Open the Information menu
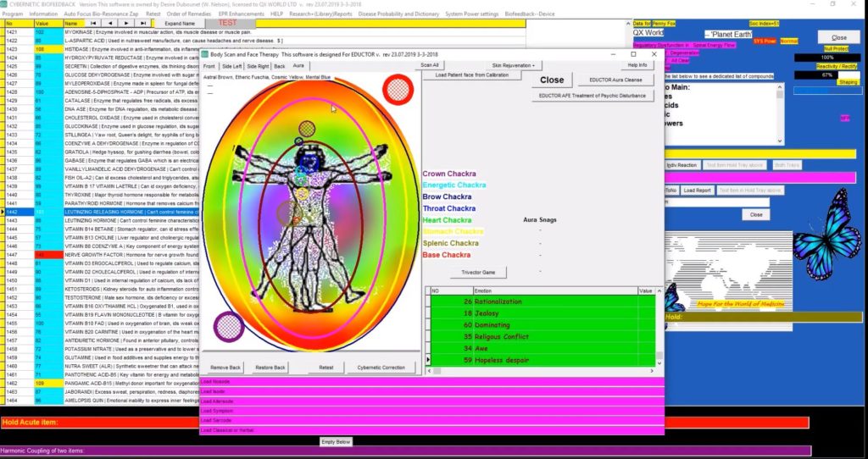 [43, 14]
